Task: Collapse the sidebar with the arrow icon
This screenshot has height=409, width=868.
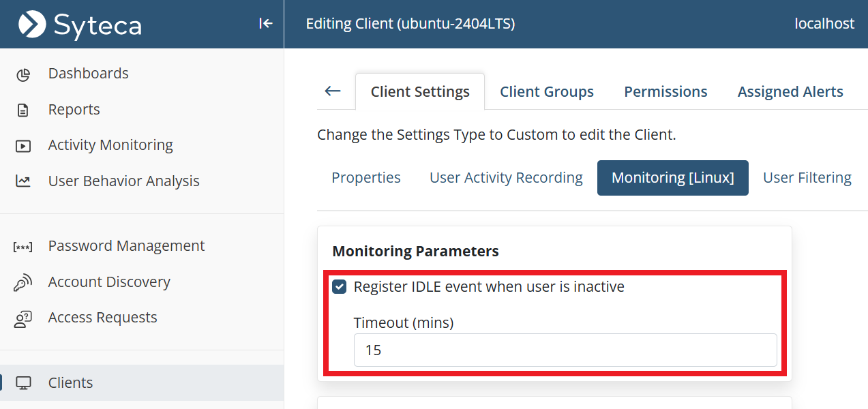Action: (x=266, y=24)
